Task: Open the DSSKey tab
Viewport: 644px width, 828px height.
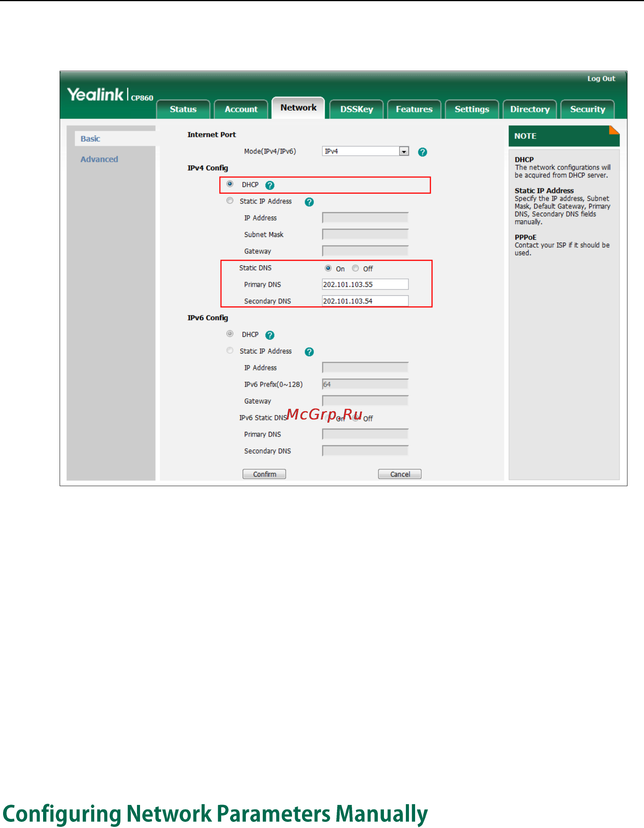Action: click(x=357, y=109)
